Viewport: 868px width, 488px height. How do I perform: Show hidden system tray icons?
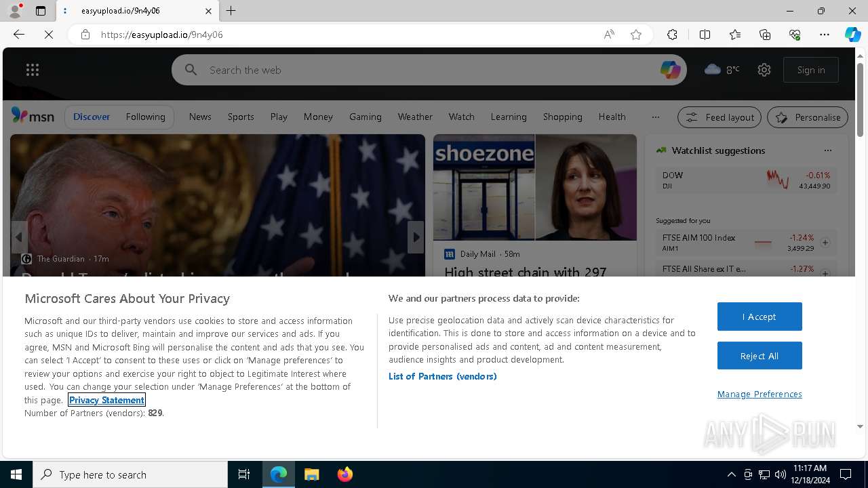point(731,474)
